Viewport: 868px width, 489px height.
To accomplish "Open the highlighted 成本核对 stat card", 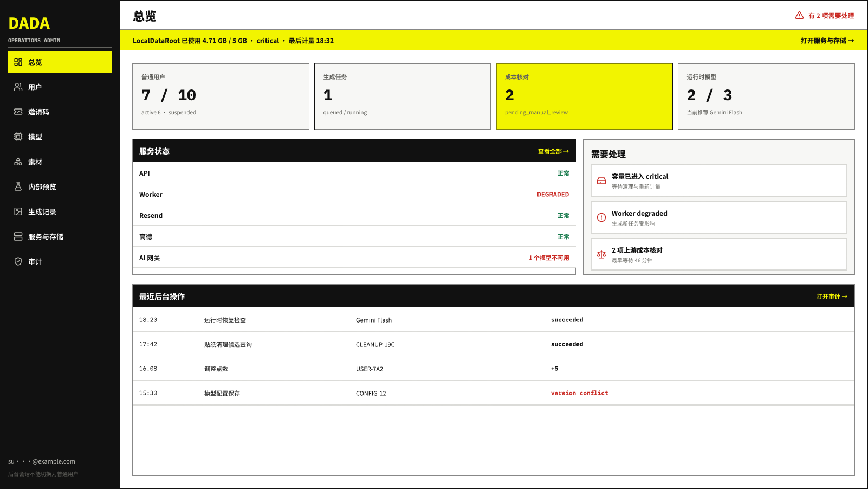I will point(585,96).
